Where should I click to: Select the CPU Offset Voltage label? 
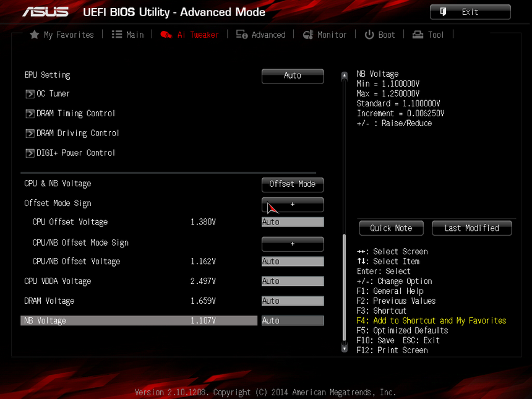pos(71,222)
